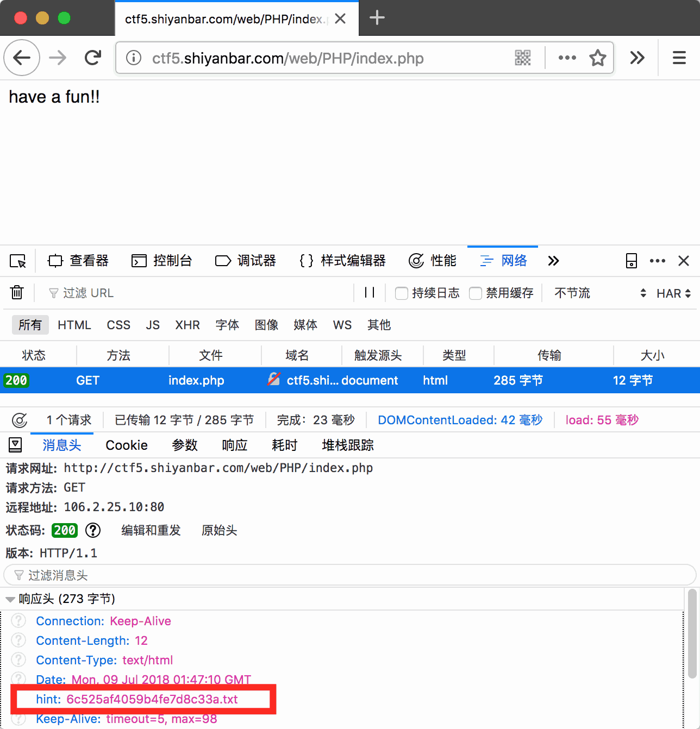The width and height of the screenshot is (700, 729).
Task: Switch to the 调试器 debugger tab
Action: point(246,261)
